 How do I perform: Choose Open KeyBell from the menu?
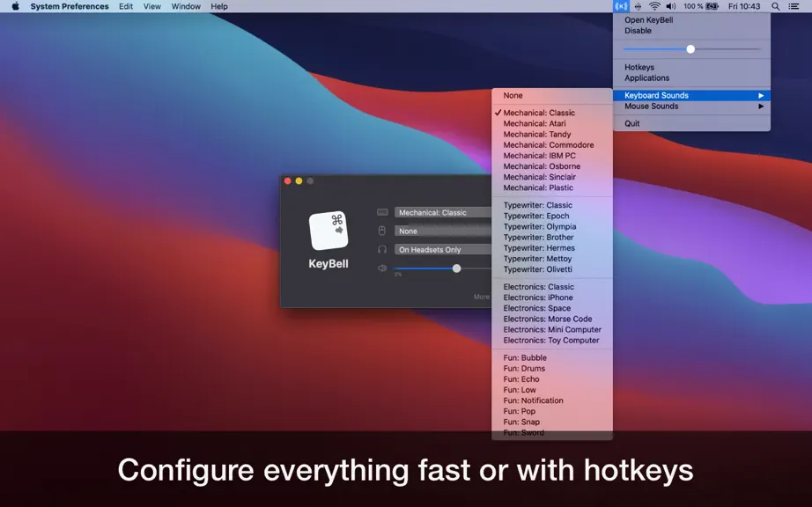pos(648,19)
